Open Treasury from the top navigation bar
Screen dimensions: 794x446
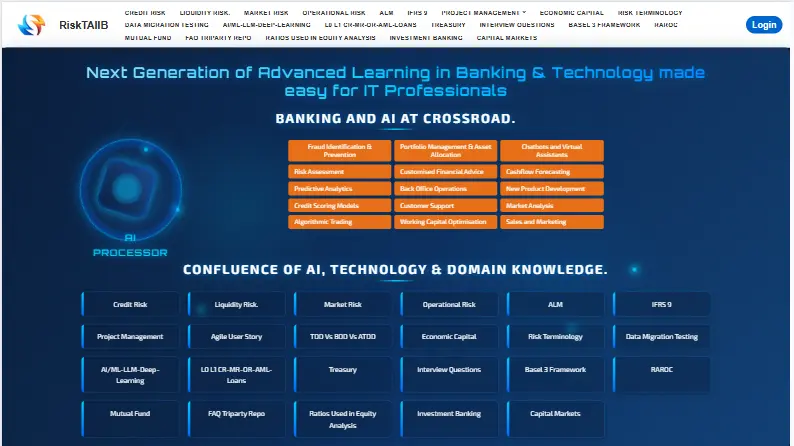tap(448, 25)
